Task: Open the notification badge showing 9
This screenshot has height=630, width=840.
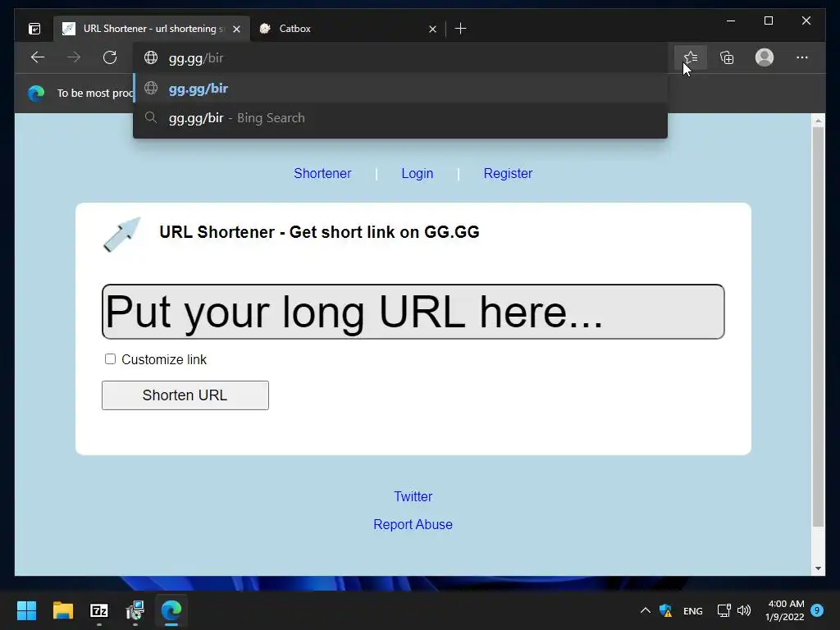Action: pyautogui.click(x=817, y=610)
